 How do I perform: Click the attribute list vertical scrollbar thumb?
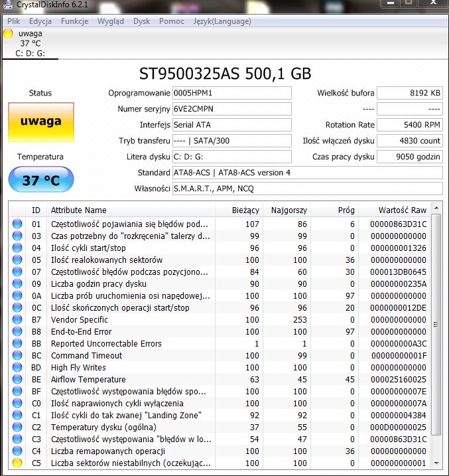pyautogui.click(x=436, y=325)
